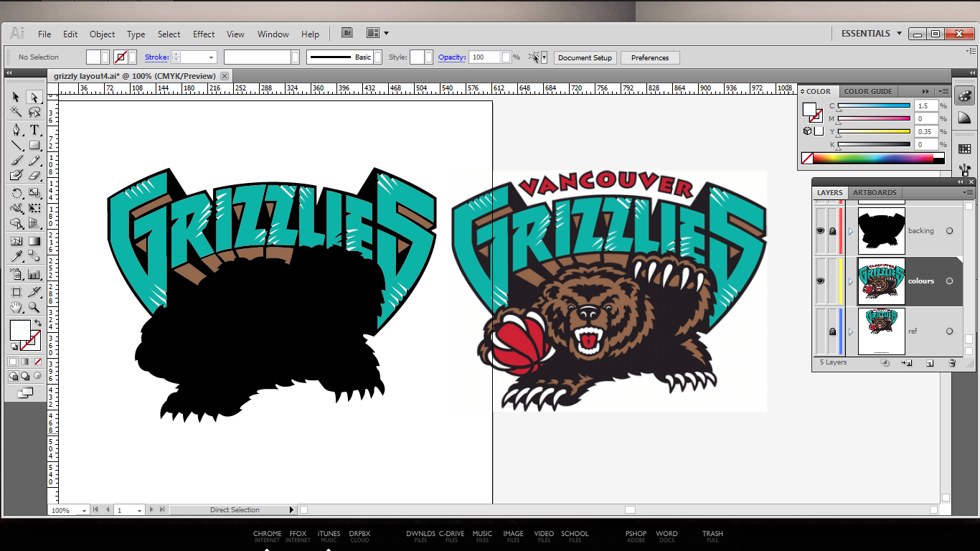
Task: Select the Selection tool (black arrow)
Action: tap(16, 97)
